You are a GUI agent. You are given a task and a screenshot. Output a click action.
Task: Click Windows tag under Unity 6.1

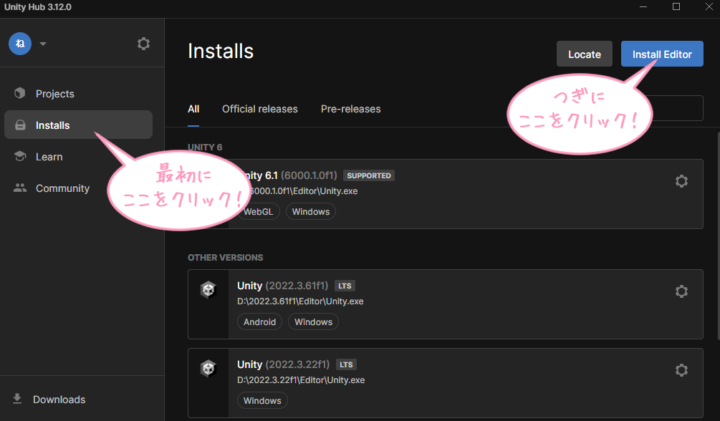coord(311,212)
